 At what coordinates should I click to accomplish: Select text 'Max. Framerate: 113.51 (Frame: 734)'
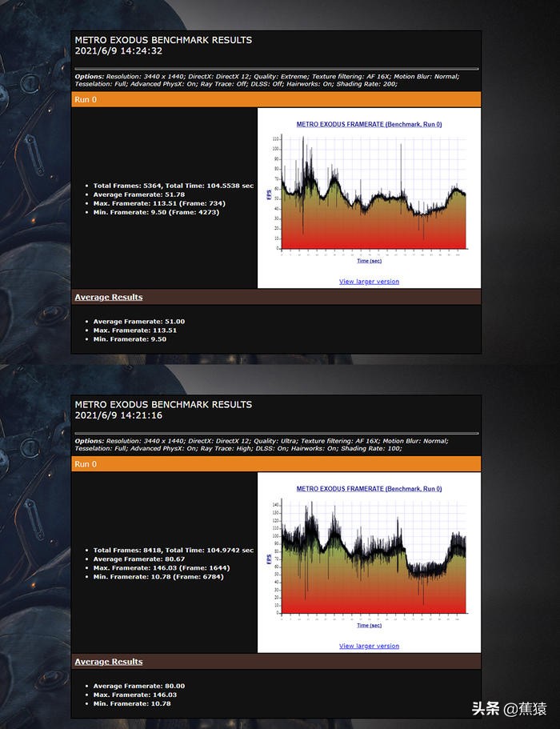[x=159, y=203]
